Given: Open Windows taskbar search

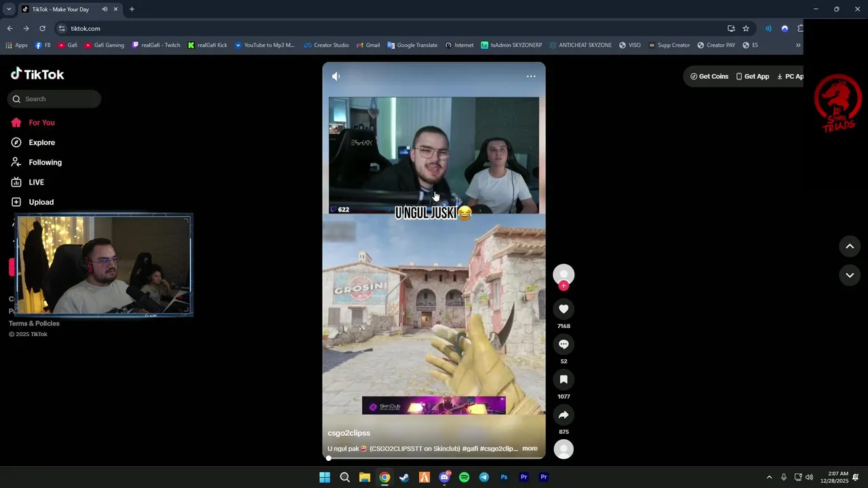Looking at the screenshot, I should pos(344,477).
